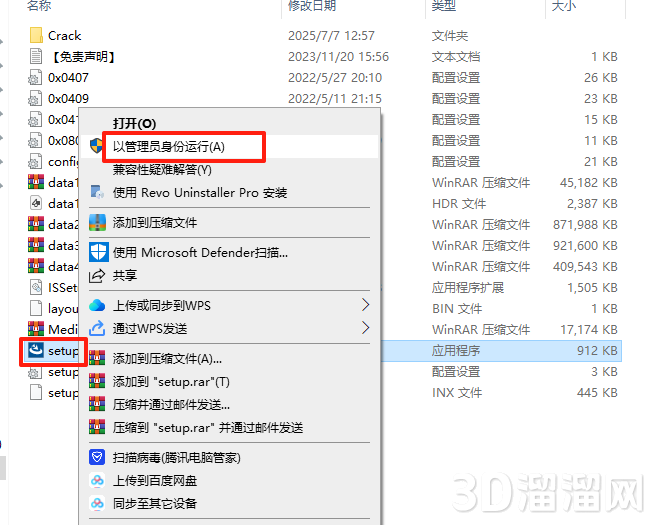Image resolution: width=660 pixels, height=525 pixels.
Task: Click 同步至其它设备 menu entry
Action: point(155,503)
